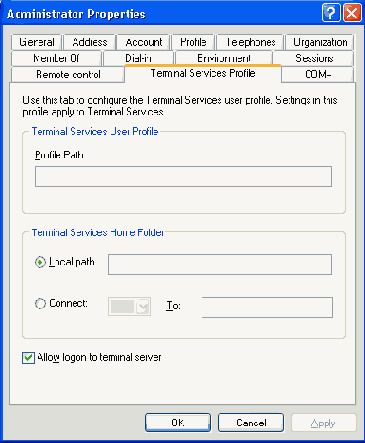
Task: Open the Profile tab
Action: click(x=193, y=42)
